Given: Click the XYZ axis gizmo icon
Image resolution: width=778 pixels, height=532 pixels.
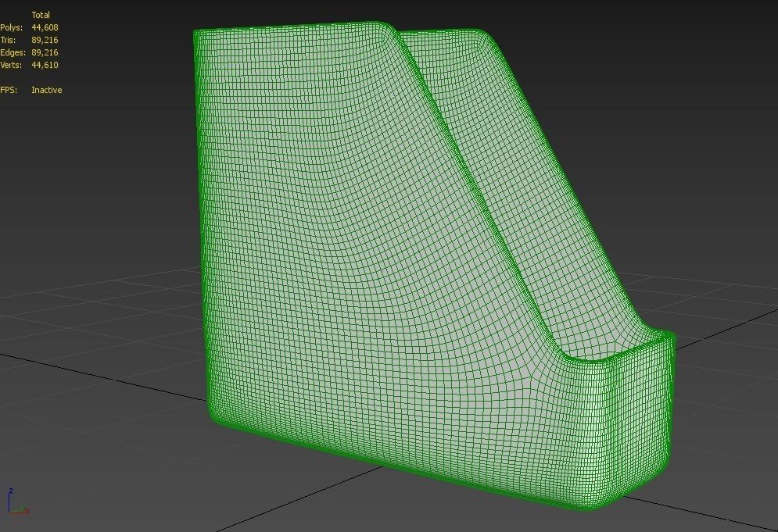Looking at the screenshot, I should [x=18, y=502].
